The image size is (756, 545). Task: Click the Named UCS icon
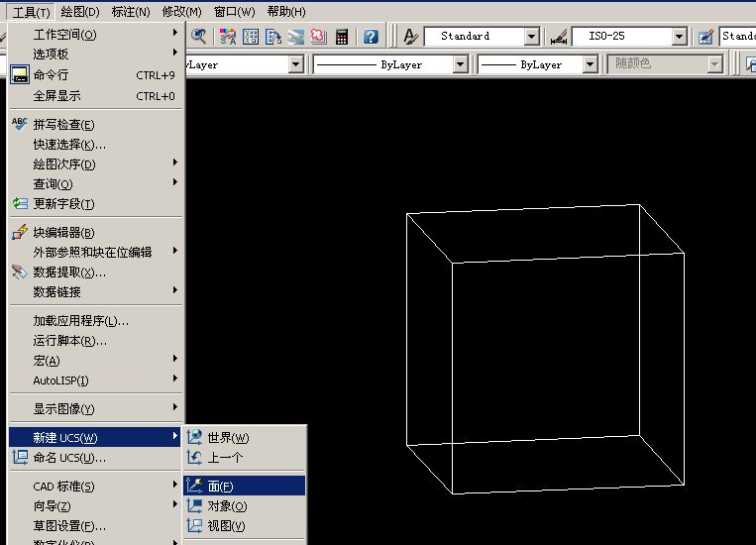[x=20, y=457]
